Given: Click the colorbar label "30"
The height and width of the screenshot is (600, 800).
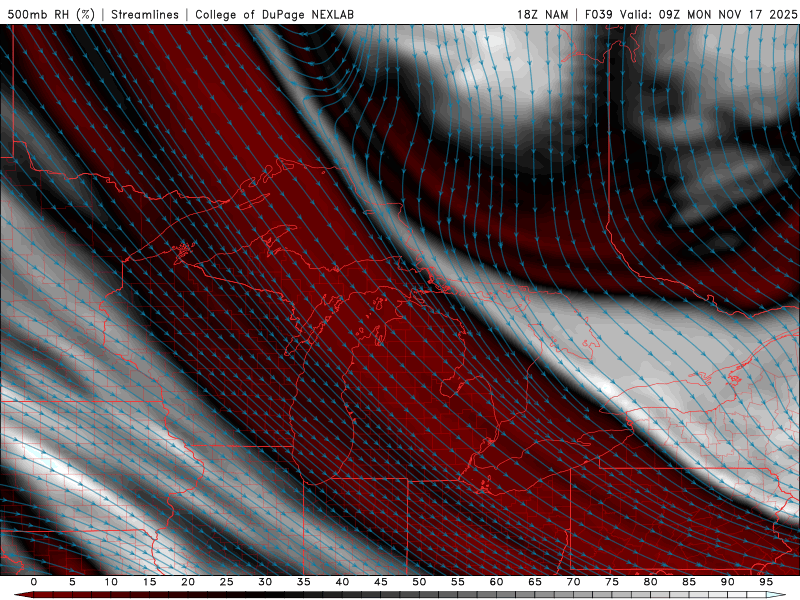Looking at the screenshot, I should coord(265,582).
